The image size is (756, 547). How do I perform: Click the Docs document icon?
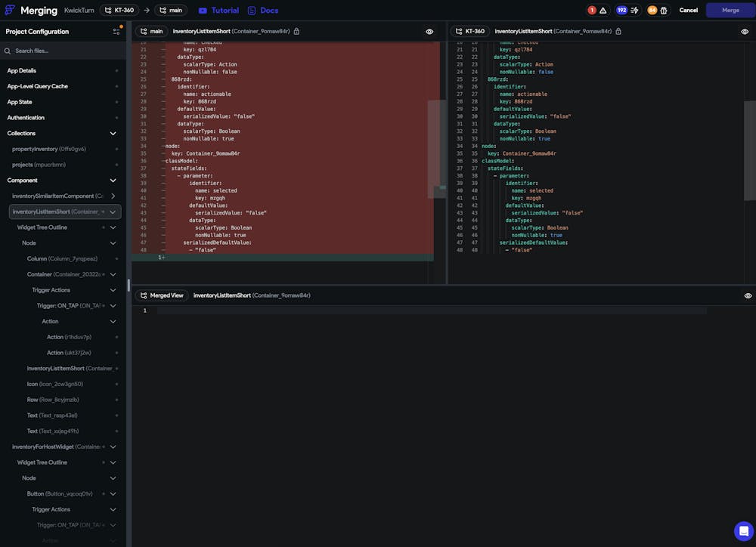(x=251, y=10)
